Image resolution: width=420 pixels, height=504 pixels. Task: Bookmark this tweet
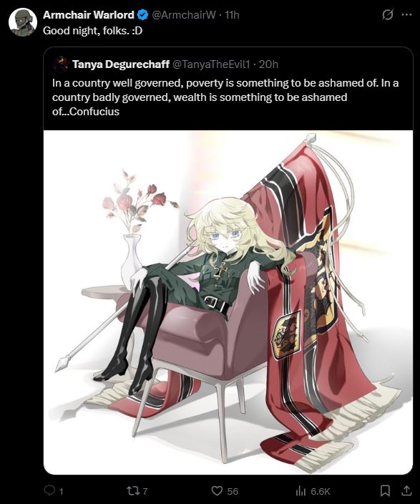(x=385, y=490)
